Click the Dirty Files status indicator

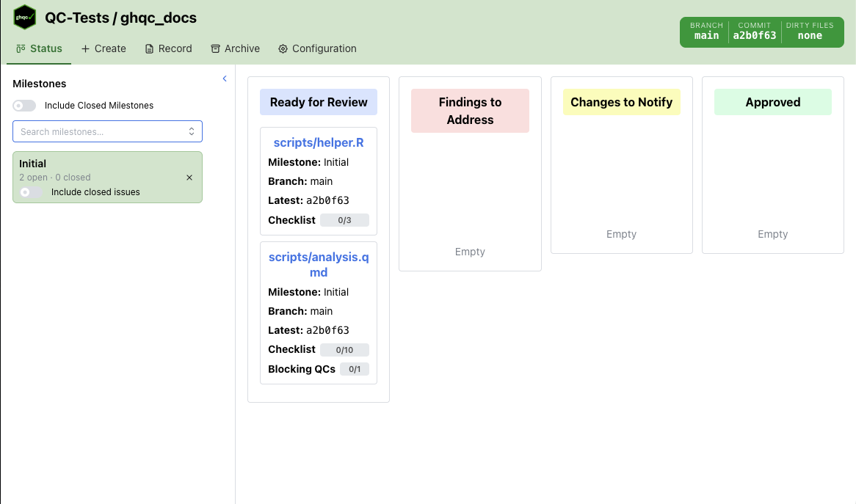(810, 31)
